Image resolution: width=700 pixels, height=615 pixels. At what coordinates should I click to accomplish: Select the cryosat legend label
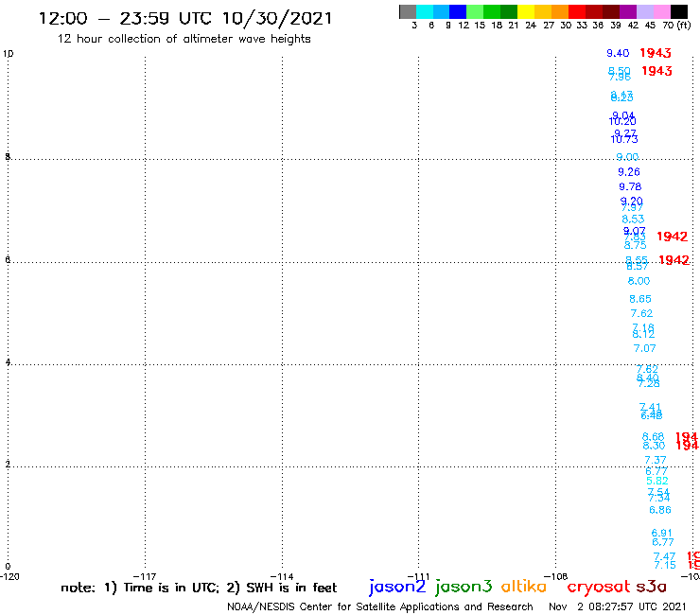(x=598, y=587)
